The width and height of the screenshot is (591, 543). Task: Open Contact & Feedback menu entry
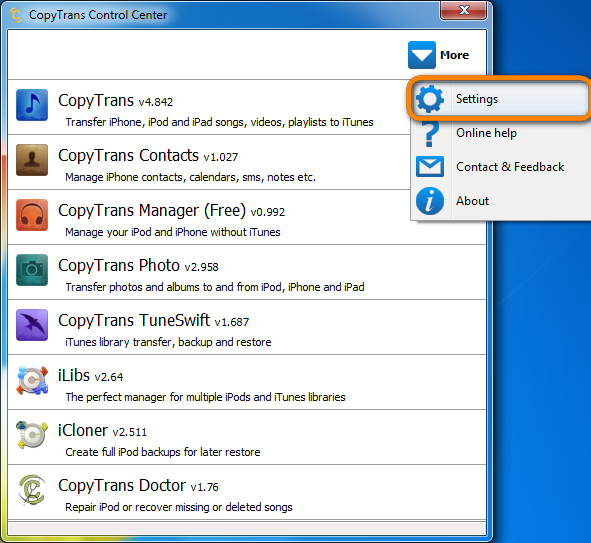pos(500,167)
